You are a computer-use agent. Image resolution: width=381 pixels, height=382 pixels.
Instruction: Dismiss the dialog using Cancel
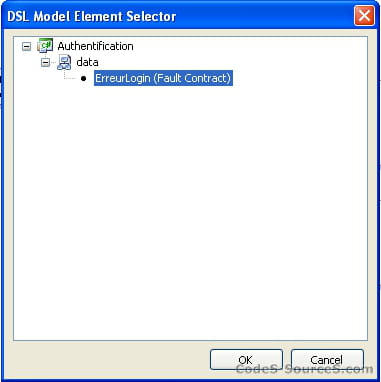point(327,360)
